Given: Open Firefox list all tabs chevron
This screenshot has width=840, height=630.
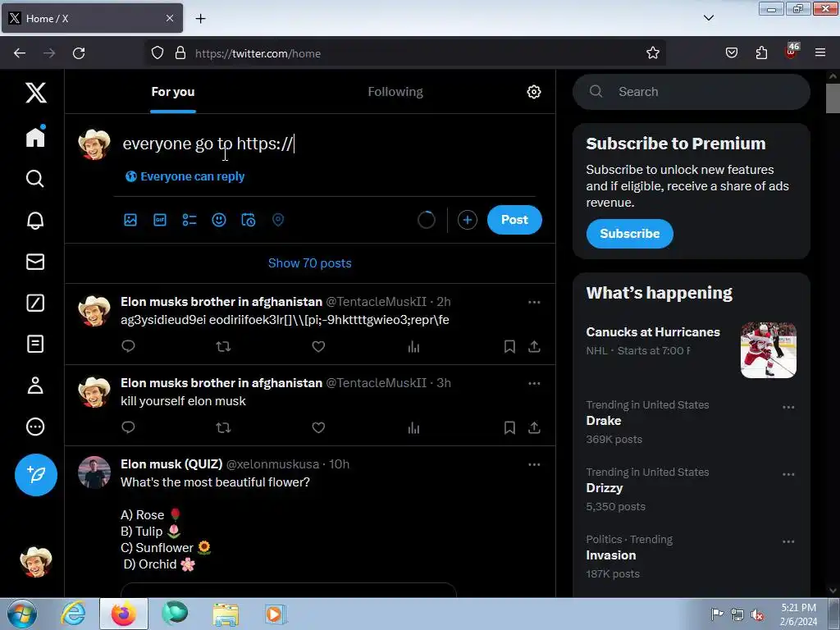Looking at the screenshot, I should point(708,18).
